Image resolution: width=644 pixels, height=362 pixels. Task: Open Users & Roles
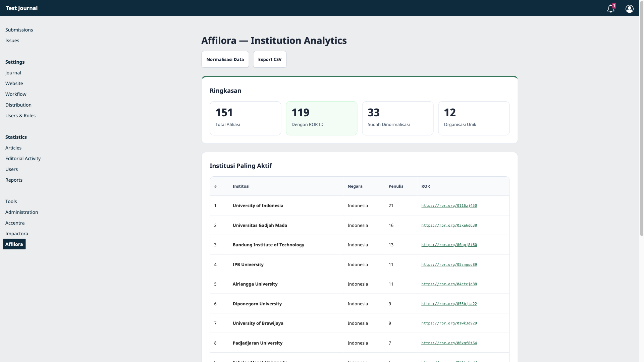(x=20, y=116)
